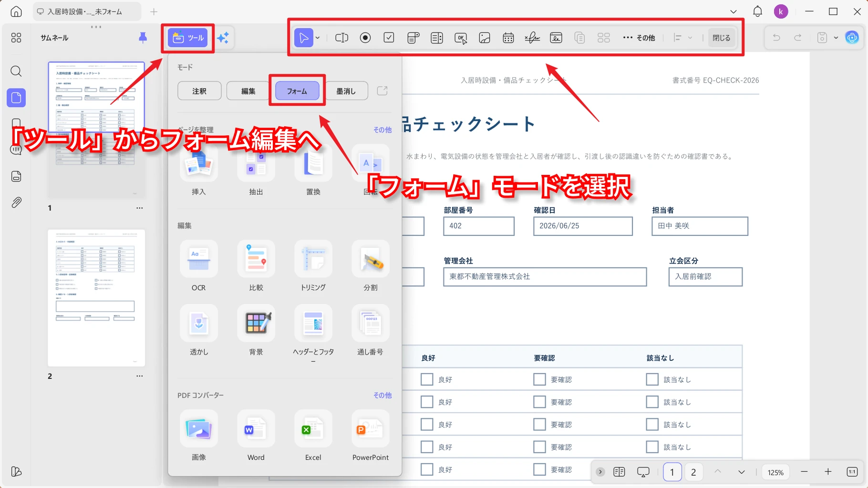This screenshot has width=868, height=488.
Task: Expand the save options dropdown arrow
Action: tap(836, 38)
